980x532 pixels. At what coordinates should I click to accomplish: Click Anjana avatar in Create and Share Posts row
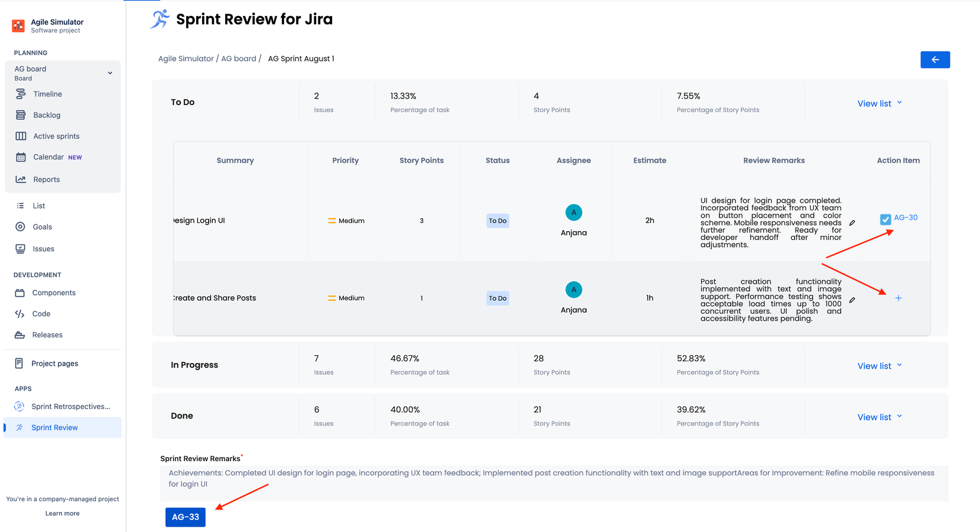click(574, 290)
